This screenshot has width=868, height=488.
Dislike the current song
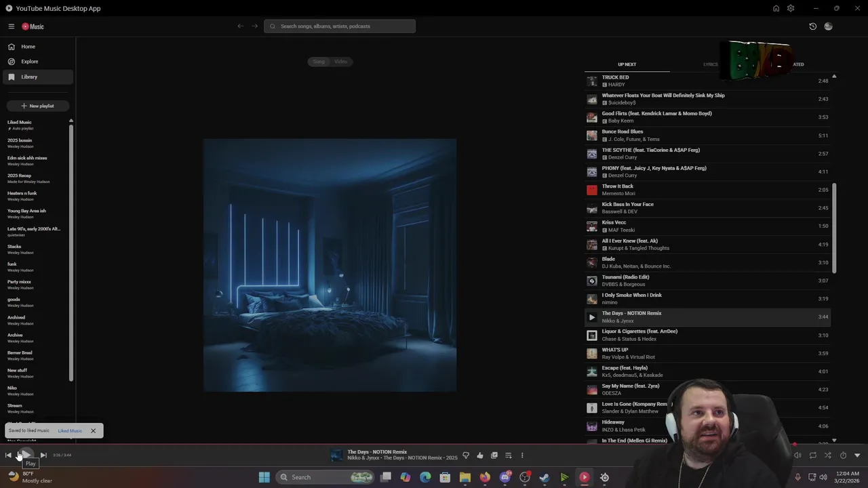point(466,455)
